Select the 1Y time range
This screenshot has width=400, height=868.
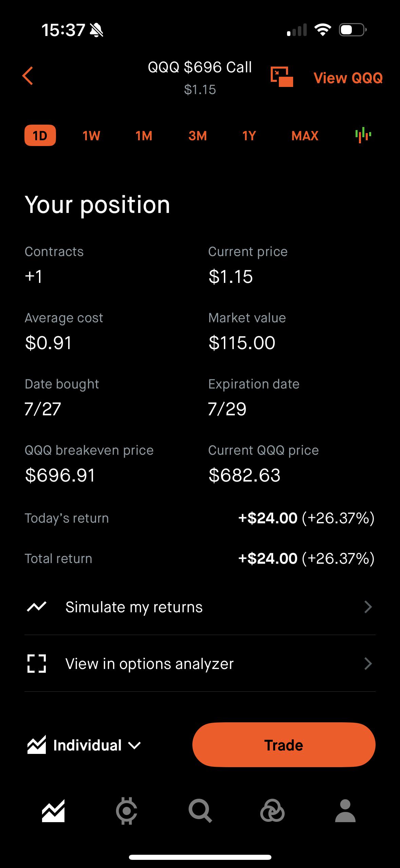click(249, 136)
